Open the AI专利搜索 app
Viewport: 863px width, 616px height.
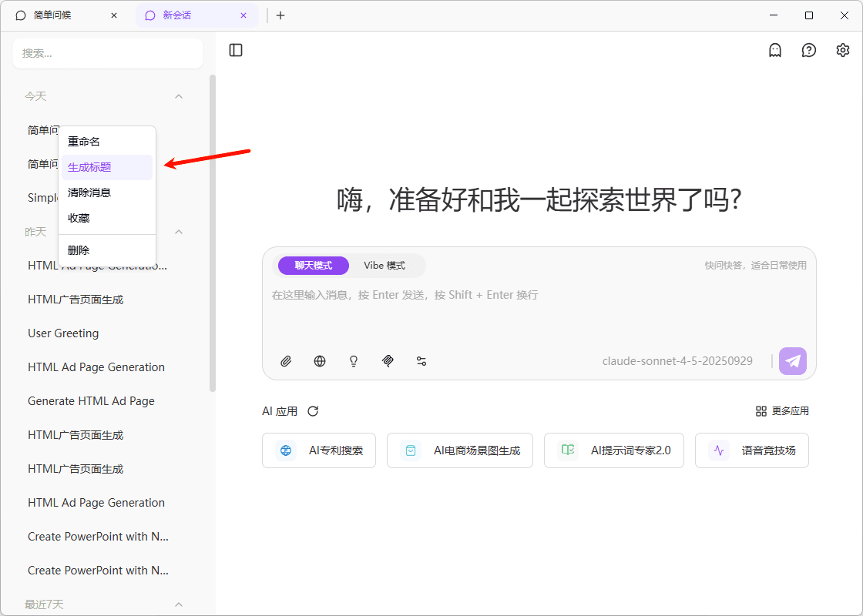click(x=319, y=450)
